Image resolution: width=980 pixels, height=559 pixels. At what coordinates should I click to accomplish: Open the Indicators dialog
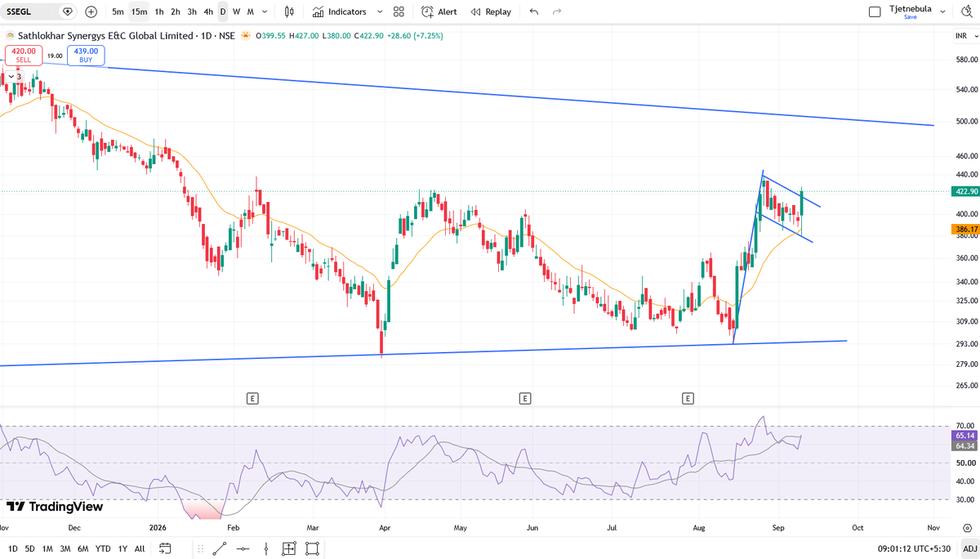pyautogui.click(x=340, y=11)
